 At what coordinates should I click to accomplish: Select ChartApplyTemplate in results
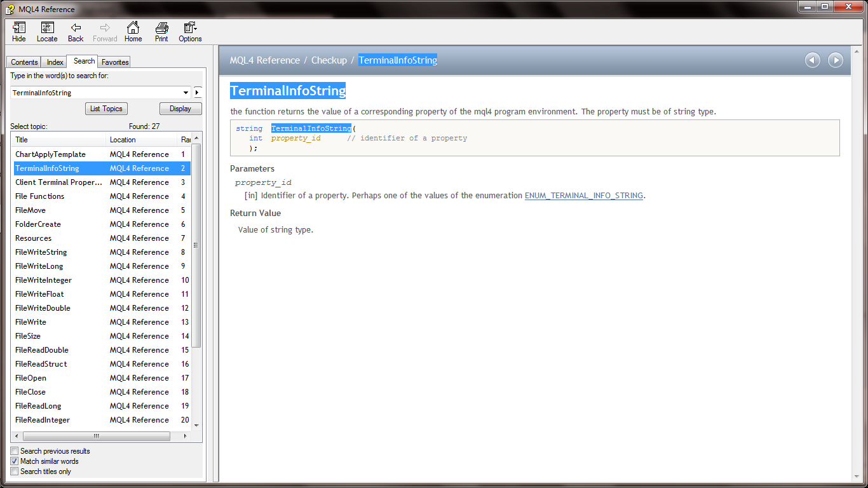pyautogui.click(x=102, y=154)
